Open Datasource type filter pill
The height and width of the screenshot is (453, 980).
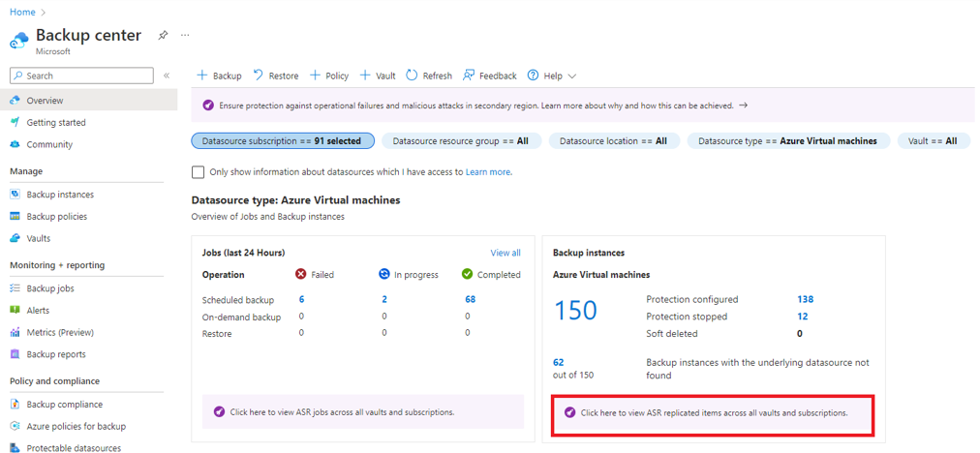[x=787, y=141]
